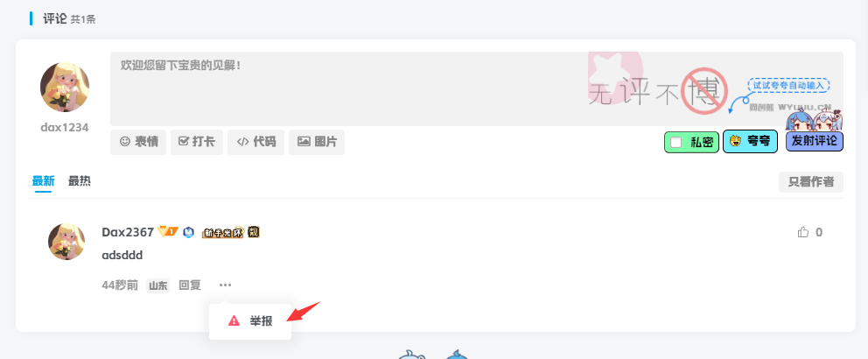868x359 pixels.
Task: Select the 举报 report menu entry
Action: [x=250, y=320]
